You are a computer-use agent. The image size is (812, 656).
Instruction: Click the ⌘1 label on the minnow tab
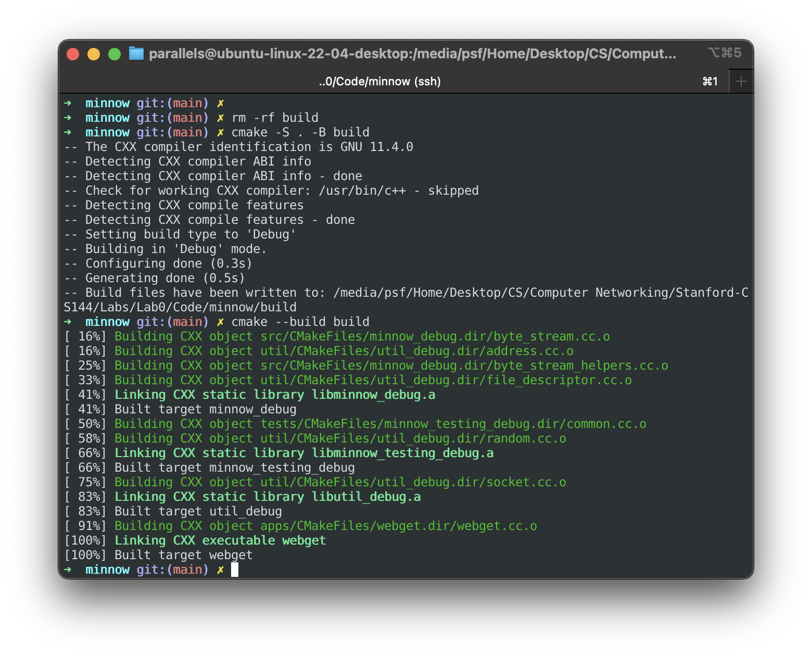(710, 81)
